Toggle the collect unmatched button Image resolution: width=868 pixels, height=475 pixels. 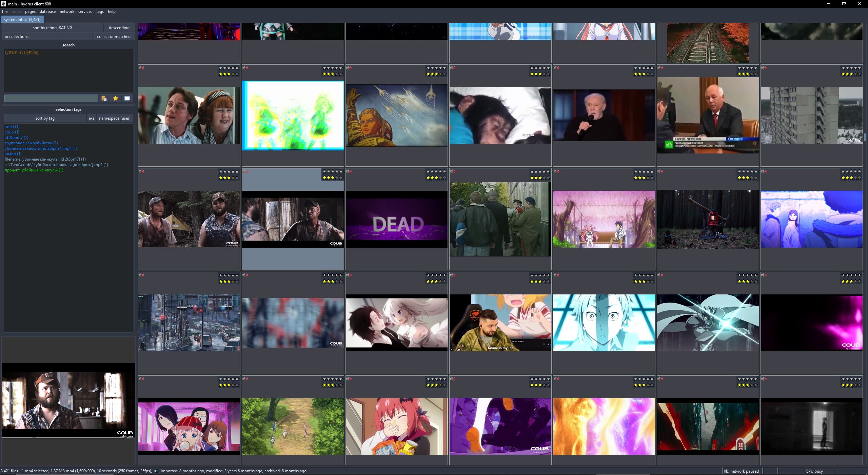coord(114,37)
